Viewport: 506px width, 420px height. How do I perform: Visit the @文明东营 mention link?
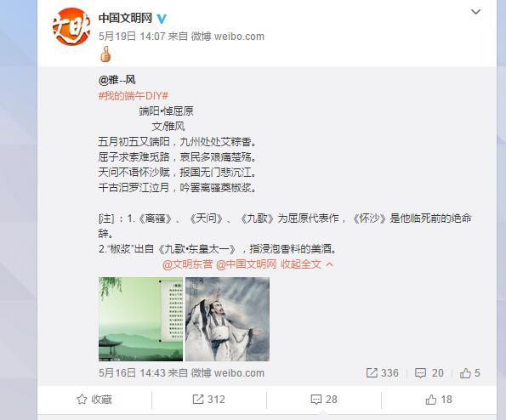coord(188,264)
